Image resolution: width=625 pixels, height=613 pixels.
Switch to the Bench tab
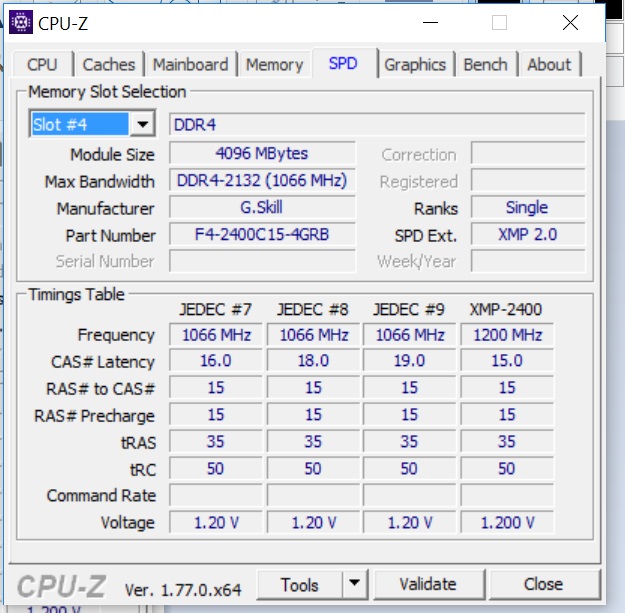(x=485, y=65)
